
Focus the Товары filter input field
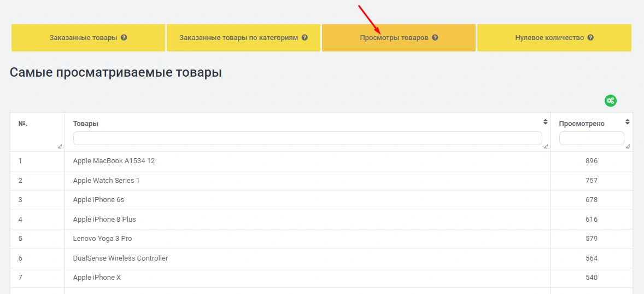pos(307,139)
